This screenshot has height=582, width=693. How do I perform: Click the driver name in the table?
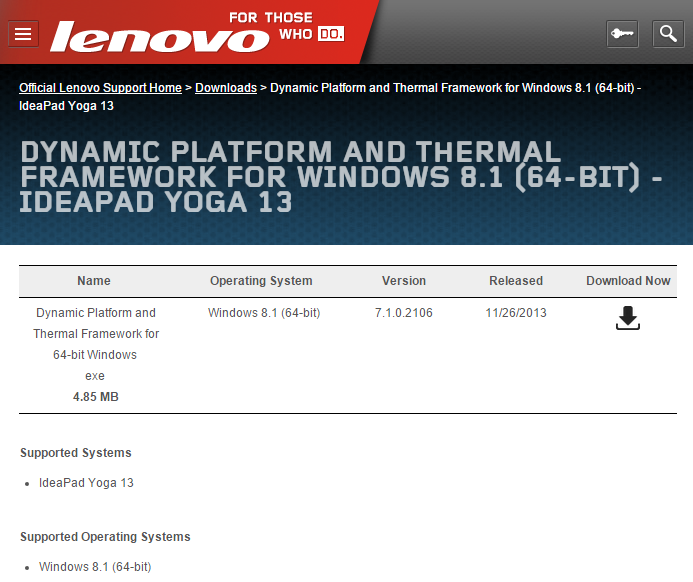click(95, 334)
